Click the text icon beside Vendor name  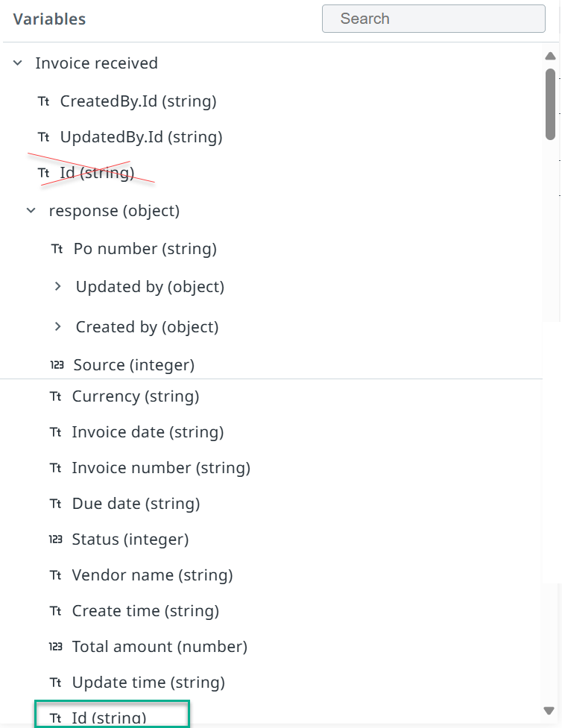pos(56,575)
